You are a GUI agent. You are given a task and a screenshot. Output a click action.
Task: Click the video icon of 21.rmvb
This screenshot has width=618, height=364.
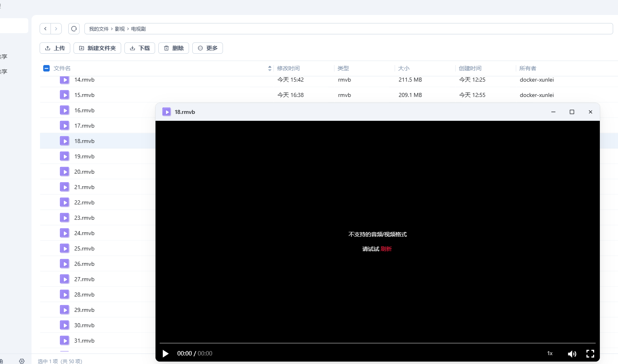(x=65, y=187)
